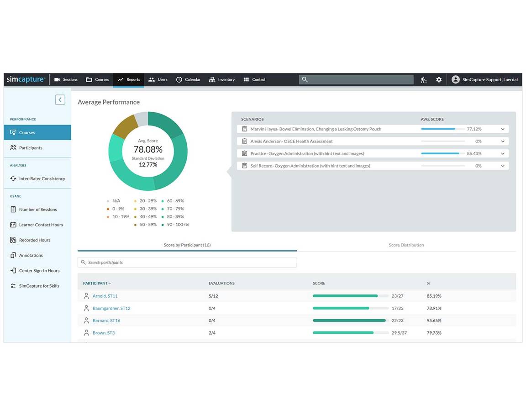This screenshot has height=420, width=526.
Task: Expand the Marvin Hayes scenario row
Action: click(503, 129)
